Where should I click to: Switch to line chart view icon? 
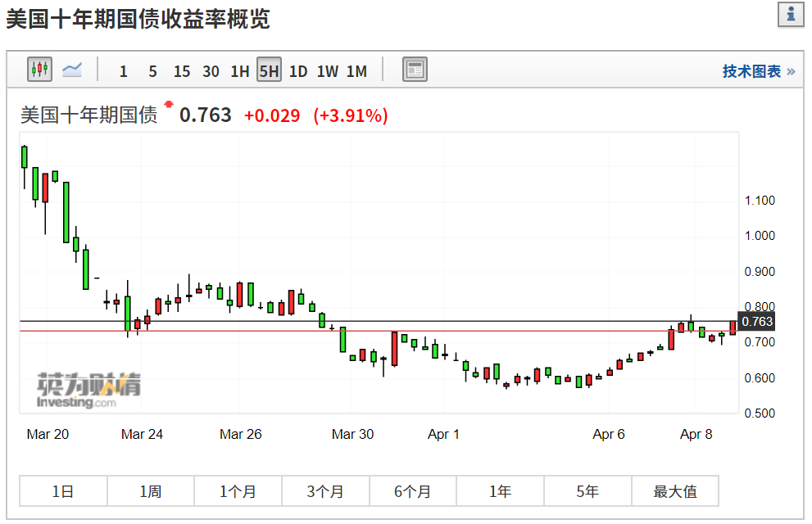point(72,70)
